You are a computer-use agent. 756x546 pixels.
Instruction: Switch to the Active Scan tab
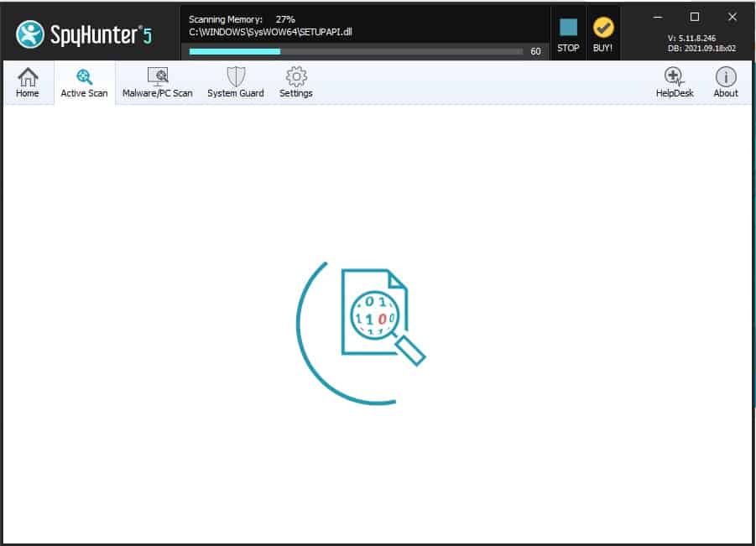84,83
